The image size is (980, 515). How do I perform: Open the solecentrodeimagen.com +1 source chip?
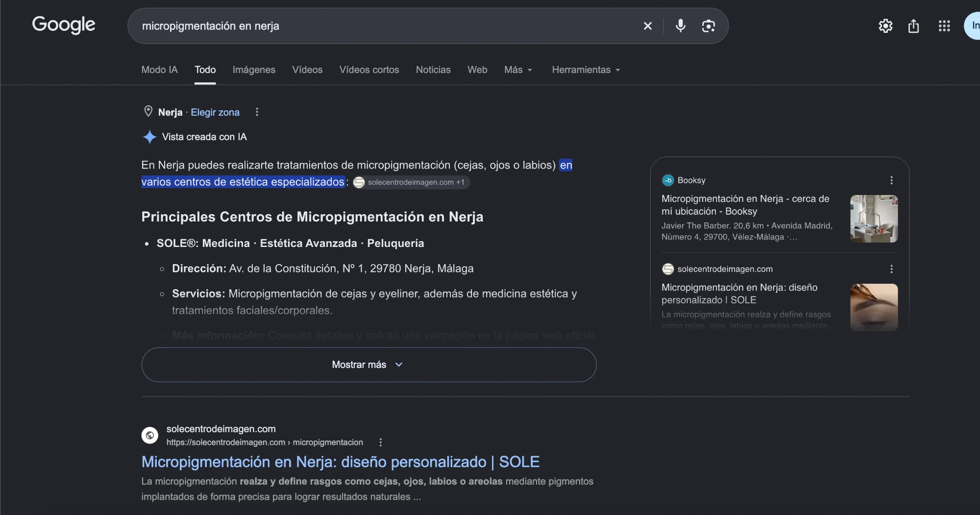pos(411,182)
